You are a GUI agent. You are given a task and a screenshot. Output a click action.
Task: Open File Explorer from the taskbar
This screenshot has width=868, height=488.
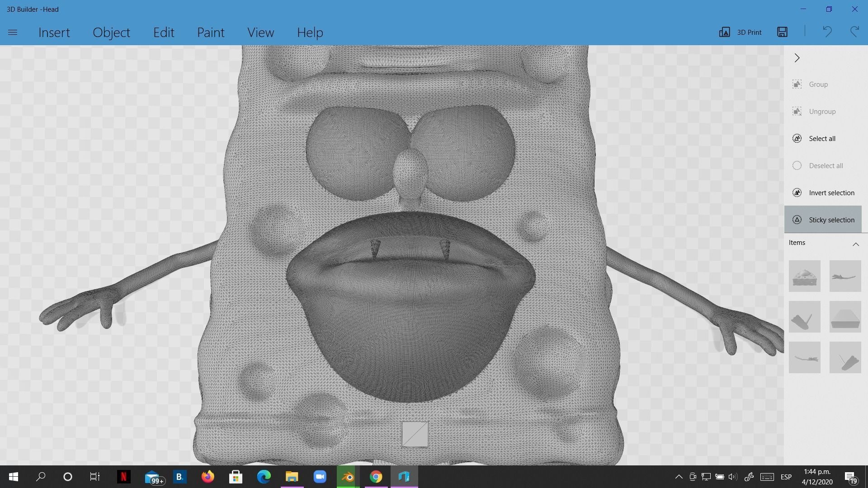[x=292, y=477]
